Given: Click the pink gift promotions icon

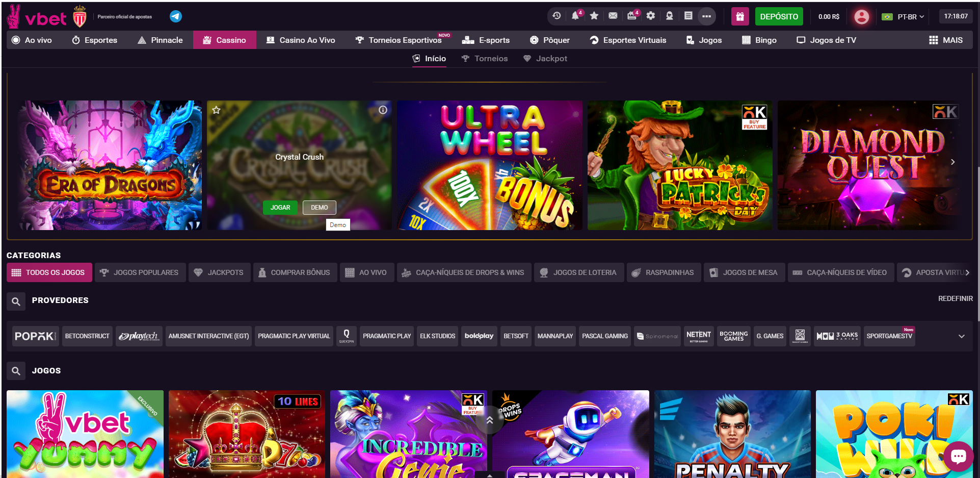Looking at the screenshot, I should [x=740, y=16].
